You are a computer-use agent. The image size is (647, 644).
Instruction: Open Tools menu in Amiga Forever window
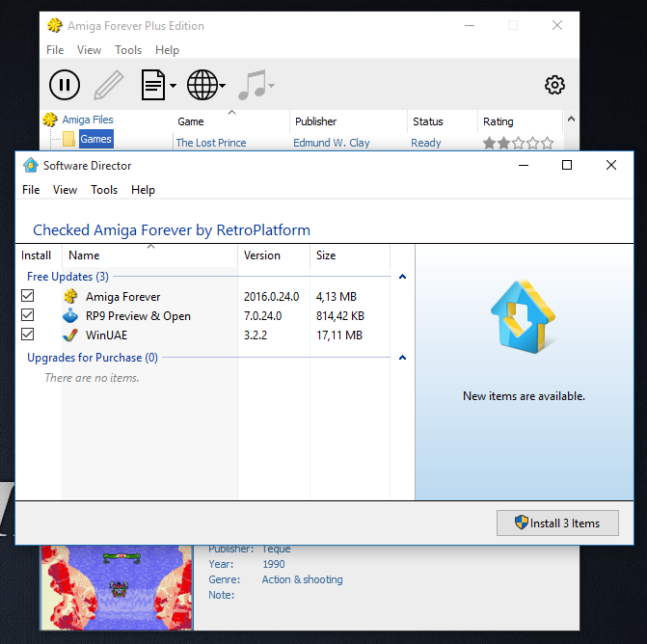click(x=128, y=50)
